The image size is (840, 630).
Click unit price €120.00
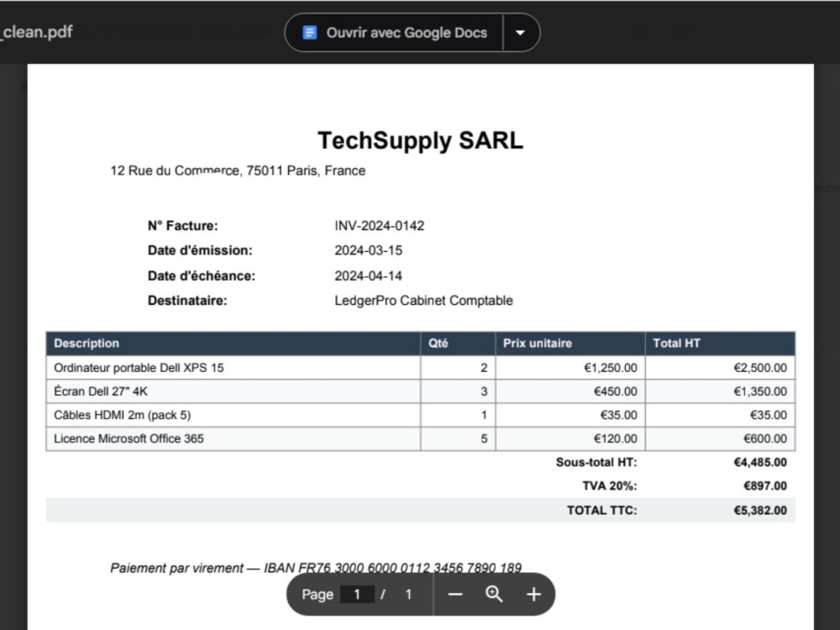616,438
